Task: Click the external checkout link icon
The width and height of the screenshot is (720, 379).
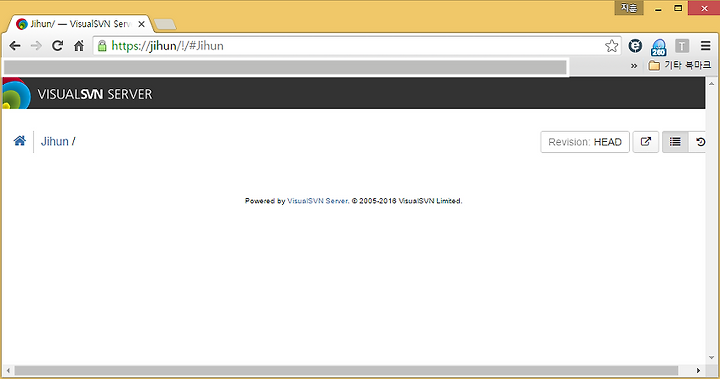Action: (646, 142)
